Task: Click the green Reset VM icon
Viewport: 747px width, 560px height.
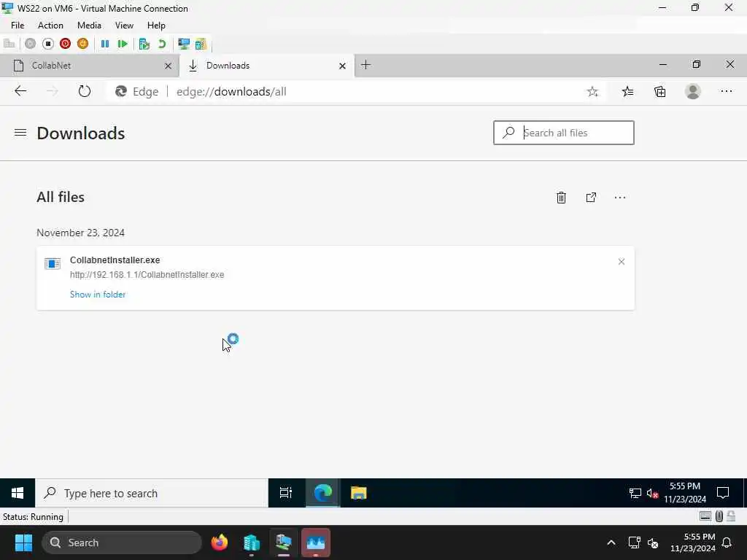Action: (123, 44)
